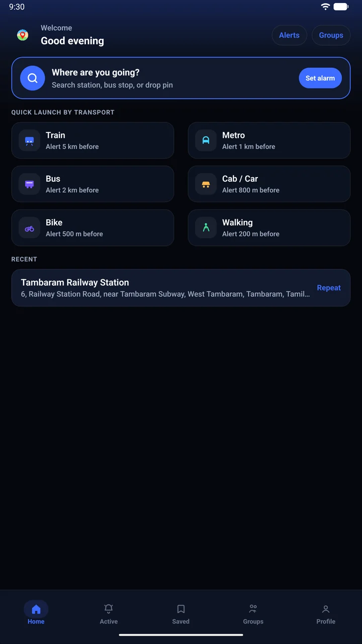Image resolution: width=362 pixels, height=644 pixels.
Task: Pick the Bike icon
Action: (30, 228)
